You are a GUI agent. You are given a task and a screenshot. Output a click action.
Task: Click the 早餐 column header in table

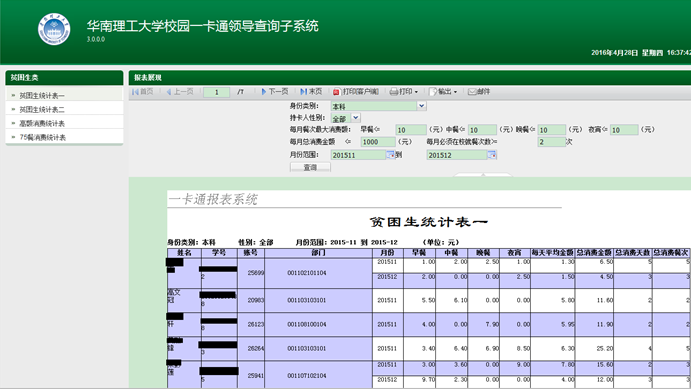point(419,253)
